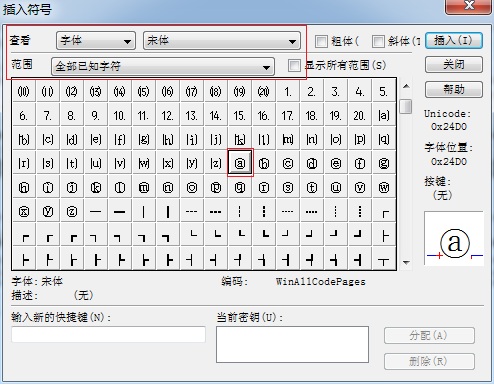Pick the parenthesized number (20) symbol
Viewport: 494px width, 386px height.
[x=264, y=91]
